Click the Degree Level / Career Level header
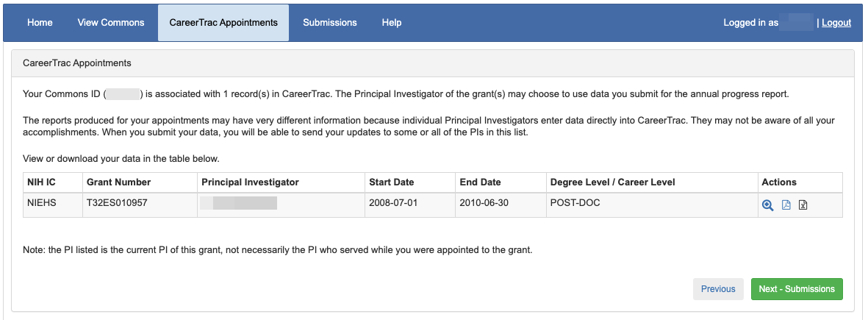This screenshot has width=868, height=320. click(612, 182)
